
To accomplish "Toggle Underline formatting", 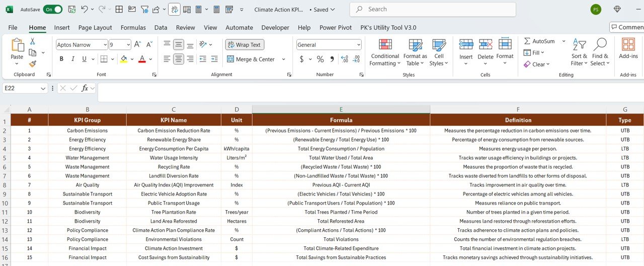I will (85, 59).
